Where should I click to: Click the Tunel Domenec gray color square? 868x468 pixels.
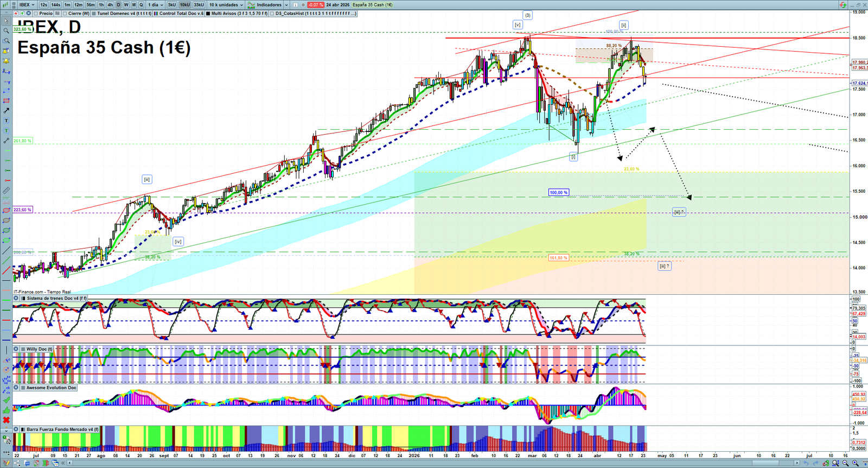[94, 14]
